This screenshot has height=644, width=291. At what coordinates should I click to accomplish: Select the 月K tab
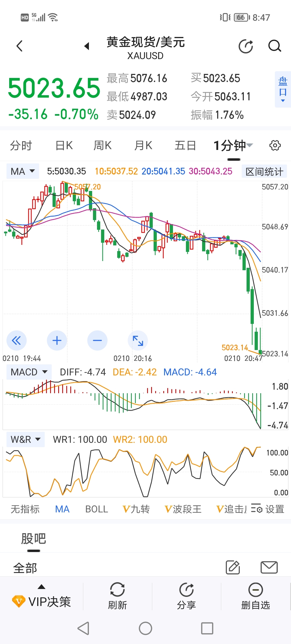pyautogui.click(x=143, y=146)
